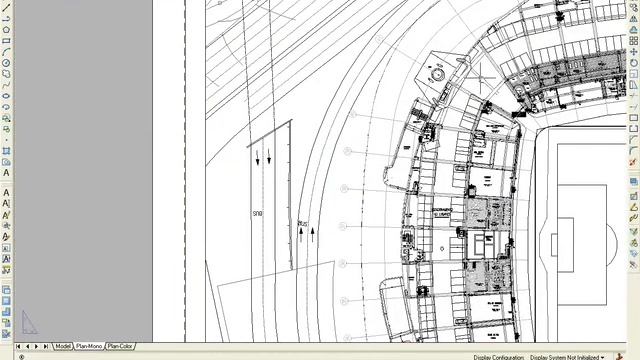The image size is (640, 360).
Task: Select the Fillet tool
Action: click(633, 151)
